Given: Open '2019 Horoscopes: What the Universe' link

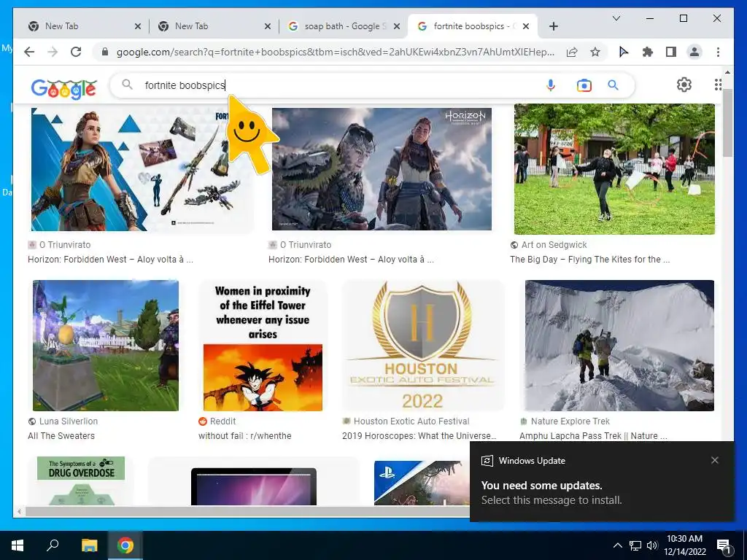Looking at the screenshot, I should (x=419, y=436).
